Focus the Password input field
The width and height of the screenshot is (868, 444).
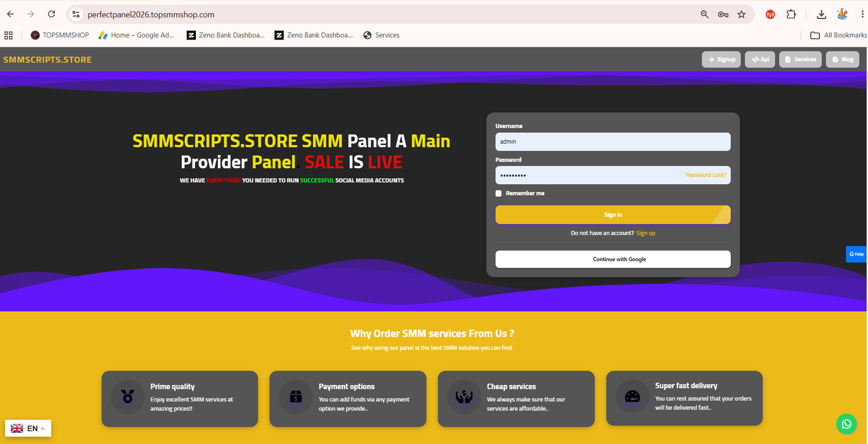coord(613,175)
